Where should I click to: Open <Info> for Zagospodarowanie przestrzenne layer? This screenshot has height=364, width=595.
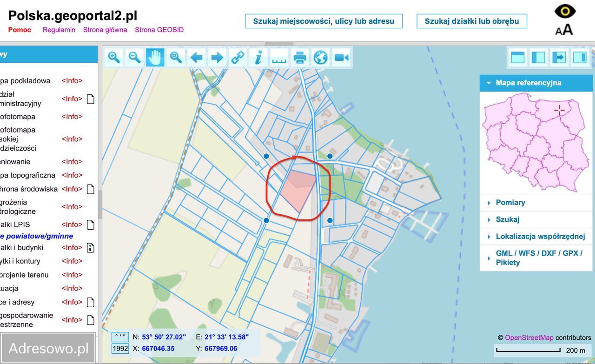tap(72, 320)
